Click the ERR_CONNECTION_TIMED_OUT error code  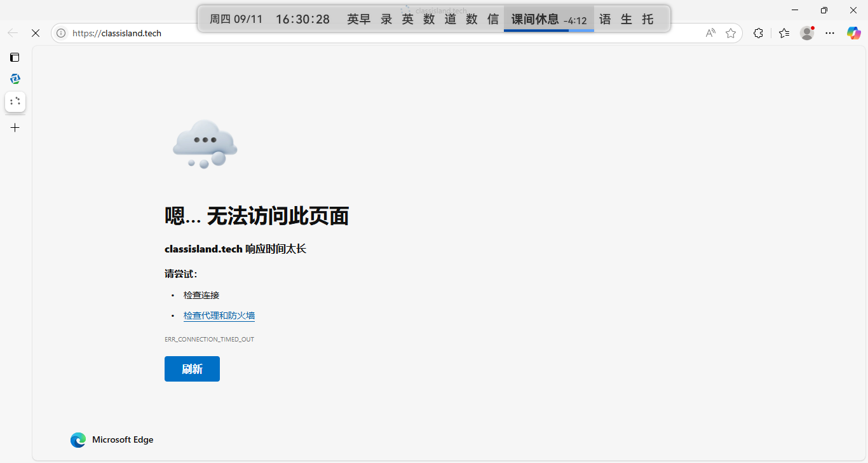click(x=209, y=340)
